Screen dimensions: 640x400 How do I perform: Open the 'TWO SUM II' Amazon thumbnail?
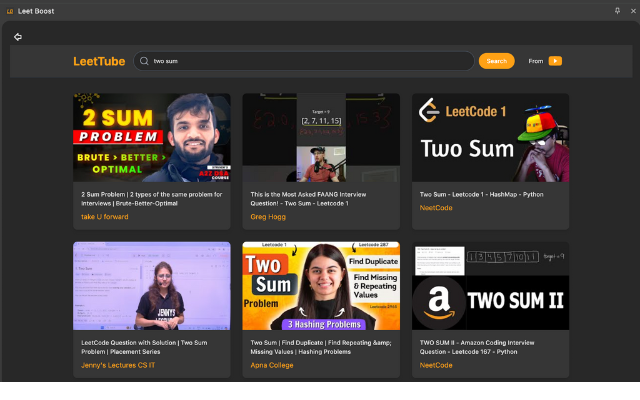pyautogui.click(x=490, y=286)
